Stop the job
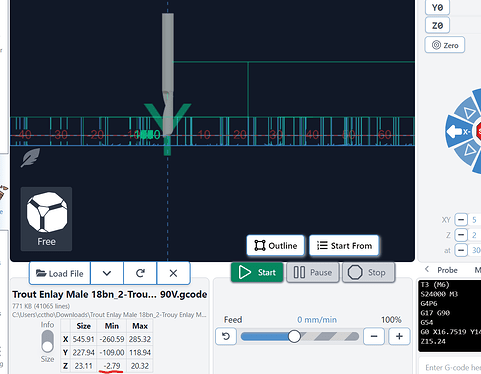The width and height of the screenshot is (481, 374). point(369,272)
